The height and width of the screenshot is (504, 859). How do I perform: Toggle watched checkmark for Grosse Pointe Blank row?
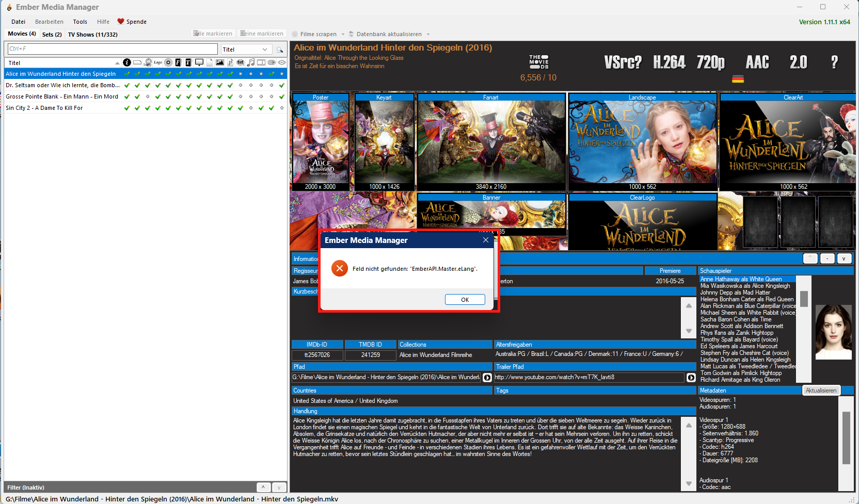(x=282, y=96)
